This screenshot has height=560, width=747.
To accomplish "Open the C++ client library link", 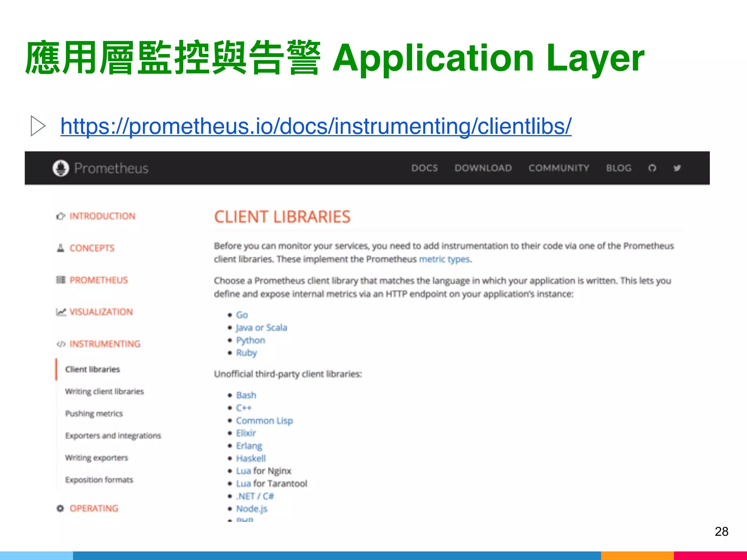I will (244, 408).
